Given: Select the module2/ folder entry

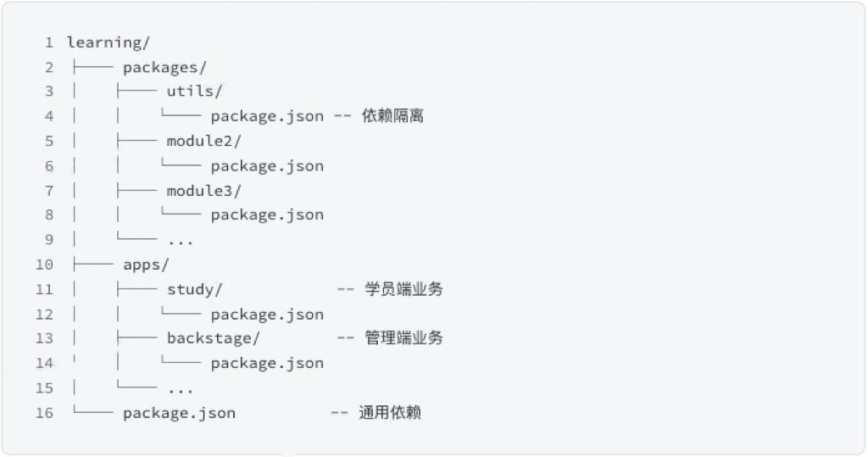Looking at the screenshot, I should tap(203, 141).
